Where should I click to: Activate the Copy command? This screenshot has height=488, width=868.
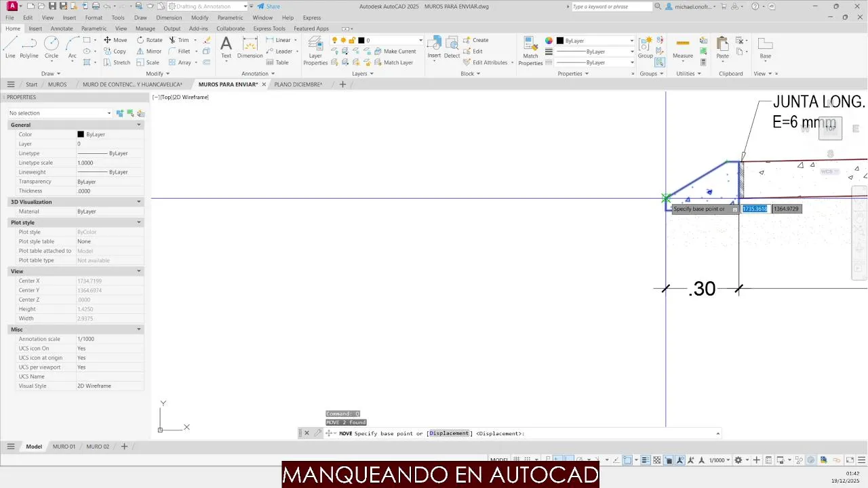(x=115, y=52)
